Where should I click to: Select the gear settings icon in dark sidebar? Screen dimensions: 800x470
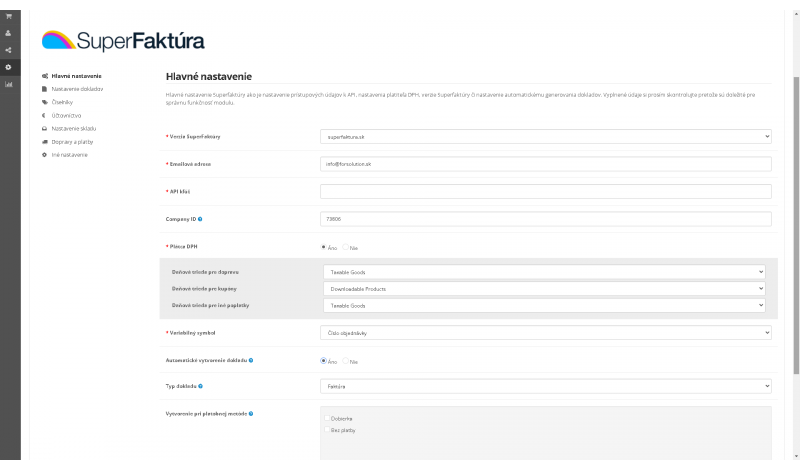tap(8, 67)
